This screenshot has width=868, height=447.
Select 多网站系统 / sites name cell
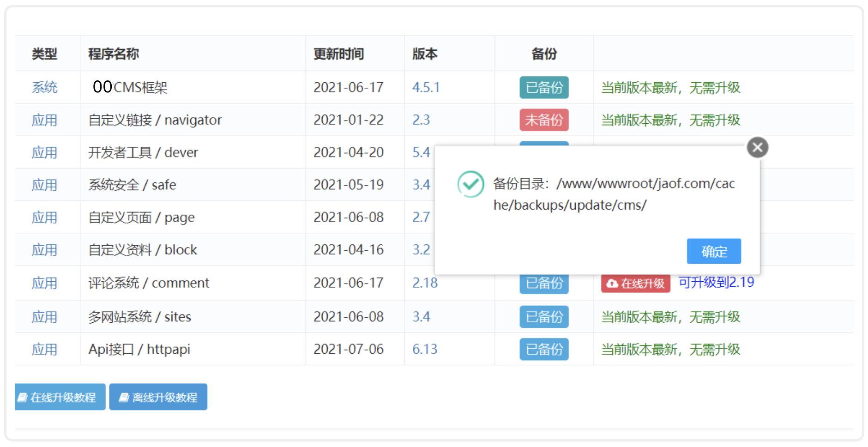pos(140,317)
